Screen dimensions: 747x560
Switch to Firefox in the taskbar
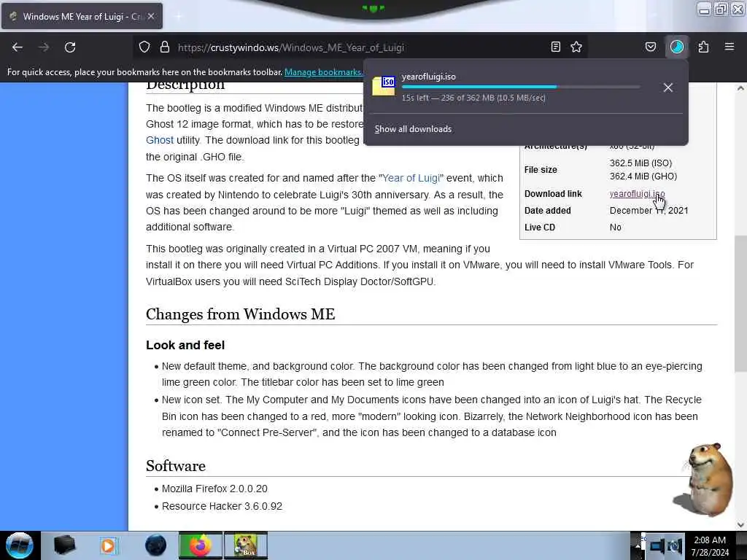(x=201, y=545)
